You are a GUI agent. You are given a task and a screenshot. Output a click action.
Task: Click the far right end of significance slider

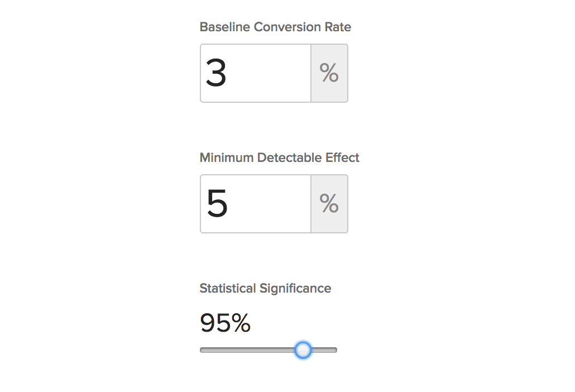click(x=335, y=350)
